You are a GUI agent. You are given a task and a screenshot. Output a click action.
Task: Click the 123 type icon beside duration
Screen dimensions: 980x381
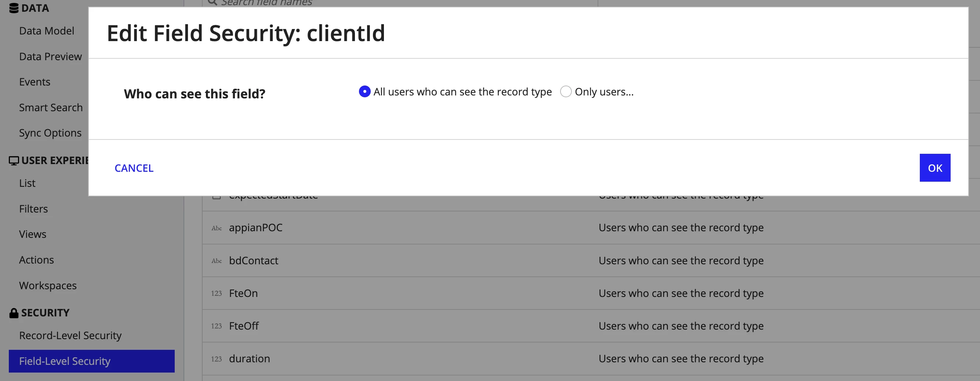tap(217, 359)
